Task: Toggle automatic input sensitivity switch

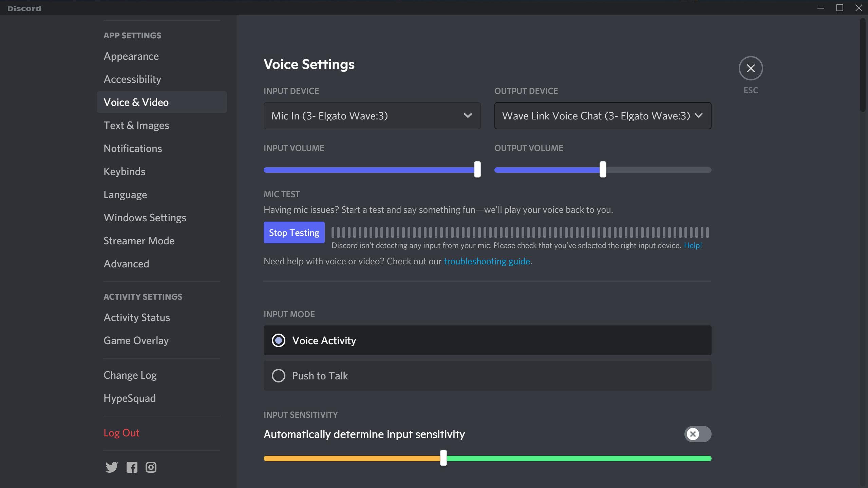Action: [x=698, y=434]
